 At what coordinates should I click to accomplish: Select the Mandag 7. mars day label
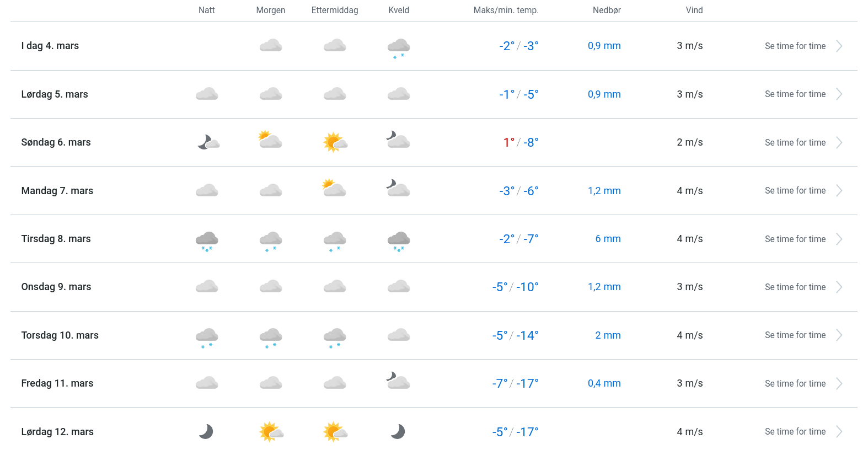[57, 191]
